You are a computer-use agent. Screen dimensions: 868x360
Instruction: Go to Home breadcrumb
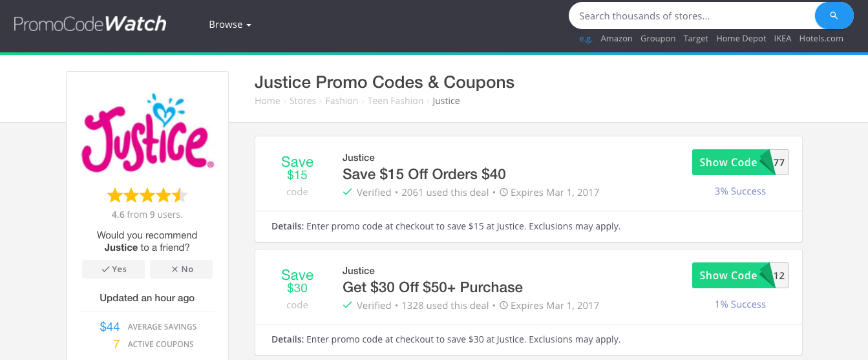click(x=267, y=101)
